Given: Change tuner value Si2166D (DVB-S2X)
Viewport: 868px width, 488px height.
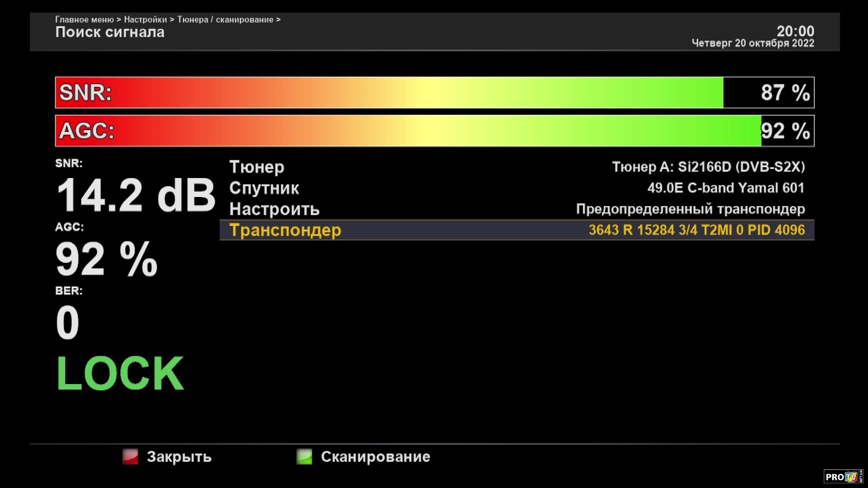Looking at the screenshot, I should coord(708,167).
